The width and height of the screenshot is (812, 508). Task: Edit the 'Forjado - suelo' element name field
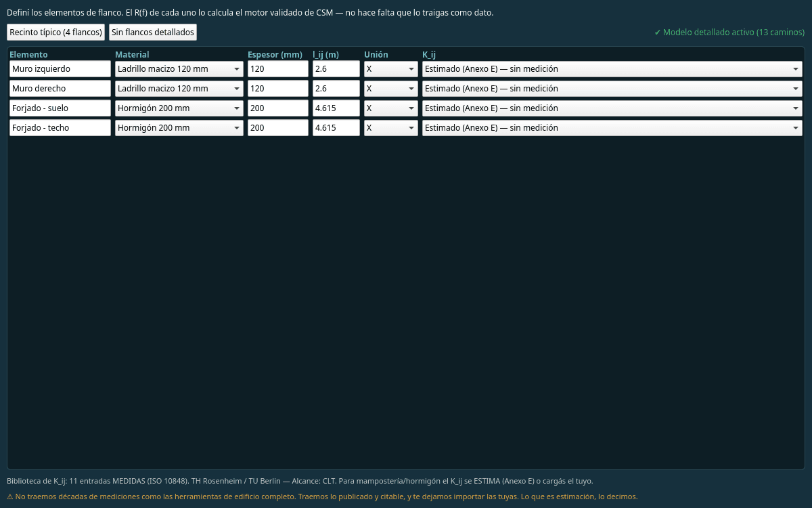pos(60,108)
